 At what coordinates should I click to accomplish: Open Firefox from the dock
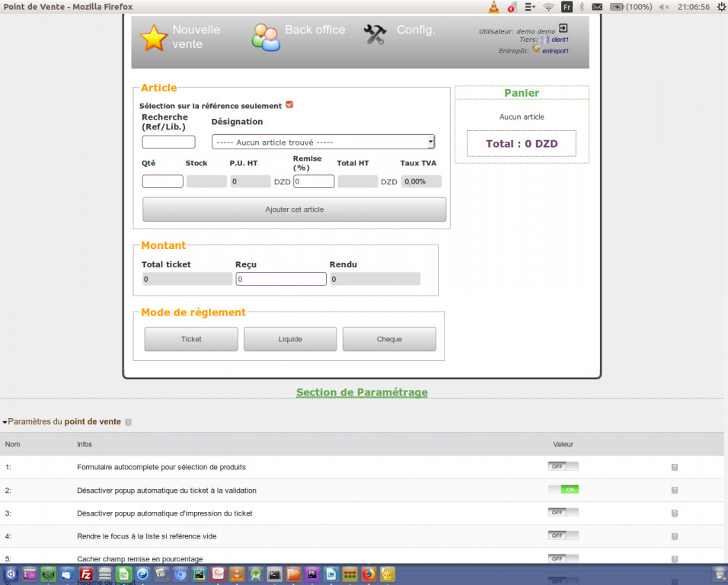click(369, 574)
